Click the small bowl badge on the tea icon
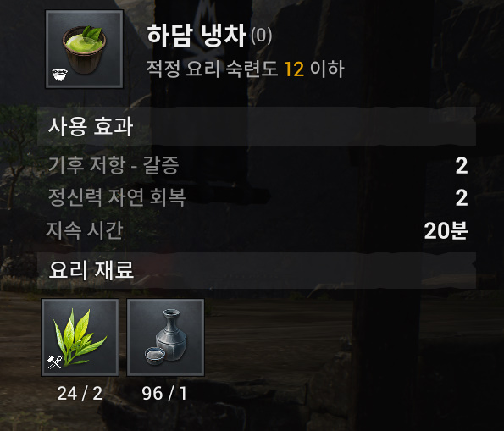 pos(60,75)
